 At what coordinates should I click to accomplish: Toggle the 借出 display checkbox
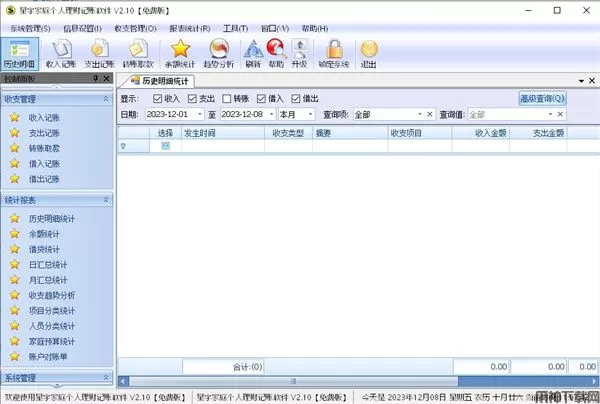coord(295,99)
